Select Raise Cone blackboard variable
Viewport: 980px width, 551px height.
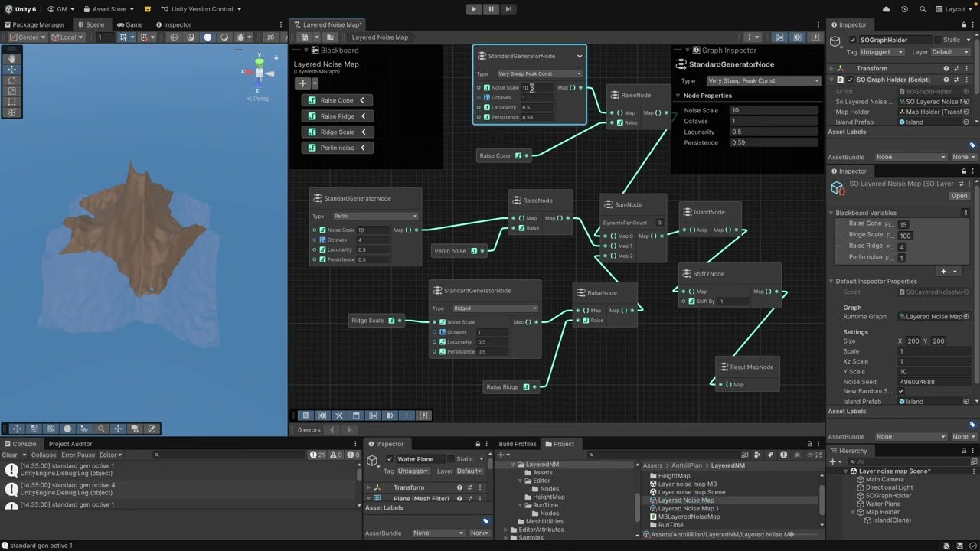(x=337, y=100)
